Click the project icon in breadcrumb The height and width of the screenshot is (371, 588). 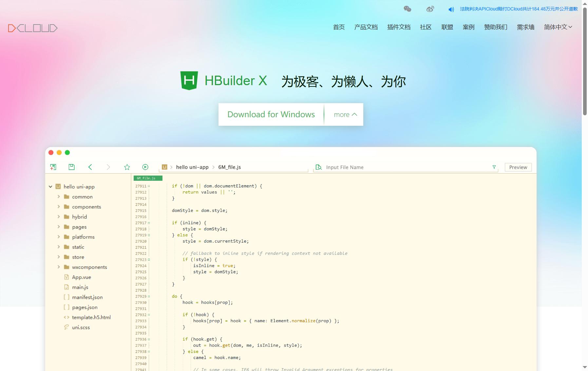[x=164, y=167]
